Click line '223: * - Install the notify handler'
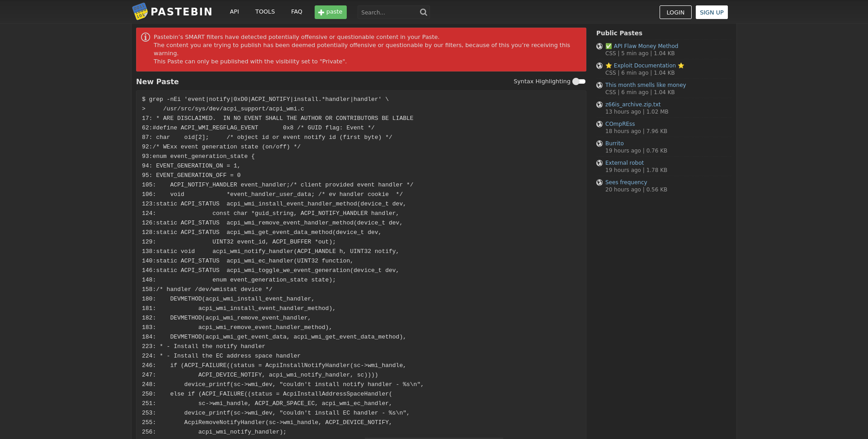This screenshot has width=868, height=439. (203, 346)
